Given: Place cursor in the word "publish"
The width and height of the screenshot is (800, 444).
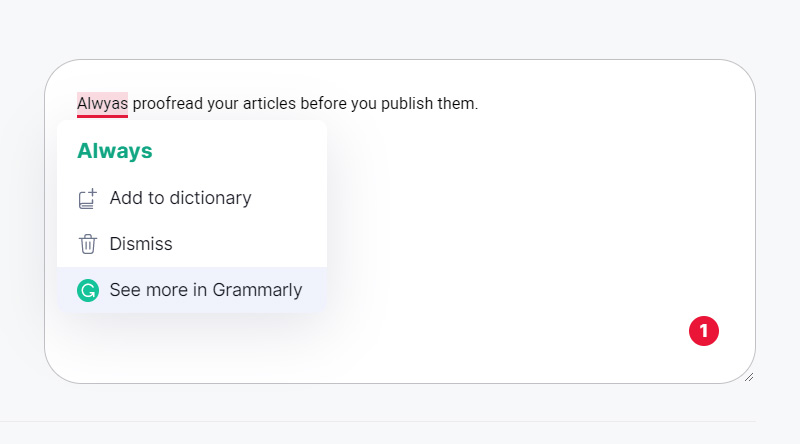Looking at the screenshot, I should point(407,104).
